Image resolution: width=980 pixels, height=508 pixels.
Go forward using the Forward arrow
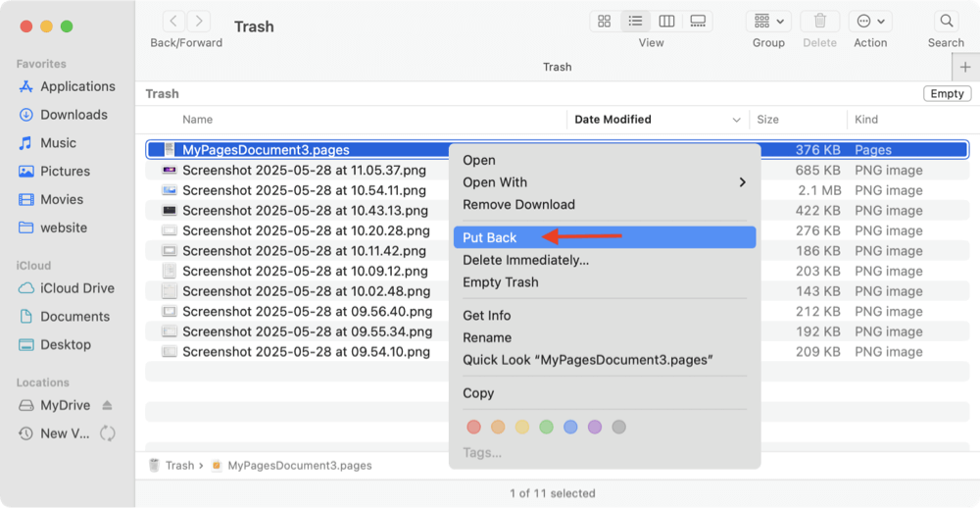(x=199, y=22)
